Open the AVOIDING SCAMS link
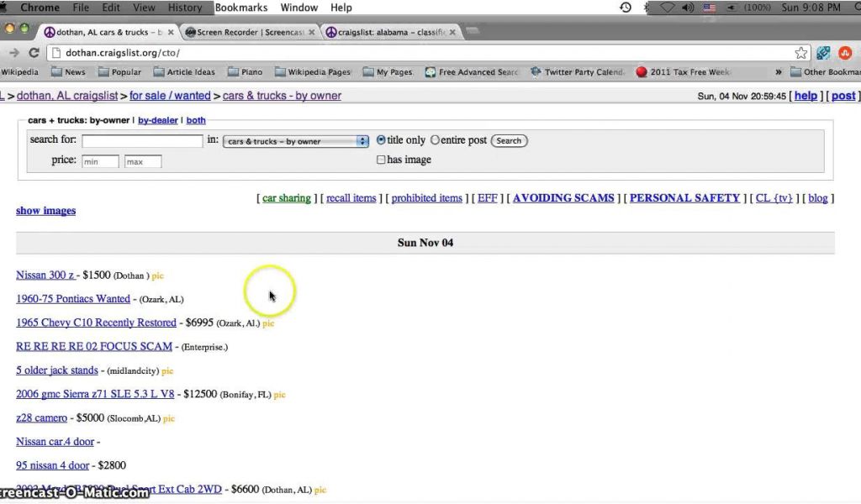 pyautogui.click(x=563, y=198)
